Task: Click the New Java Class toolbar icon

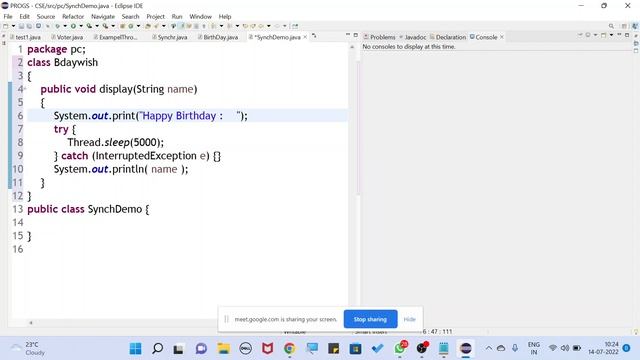Action: click(x=131, y=26)
